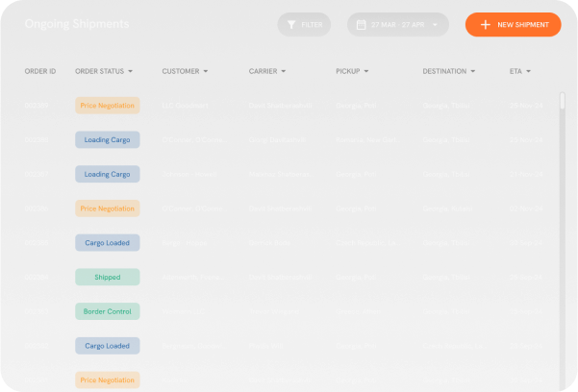The height and width of the screenshot is (392, 578).
Task: Click the Destination column sort arrow
Action: coord(474,71)
